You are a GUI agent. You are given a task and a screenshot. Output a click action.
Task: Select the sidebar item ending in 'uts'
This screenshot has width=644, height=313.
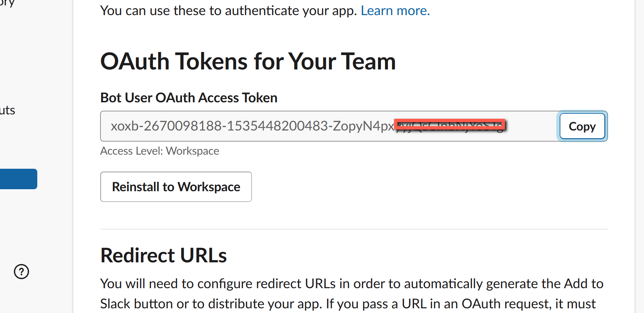pos(7,110)
